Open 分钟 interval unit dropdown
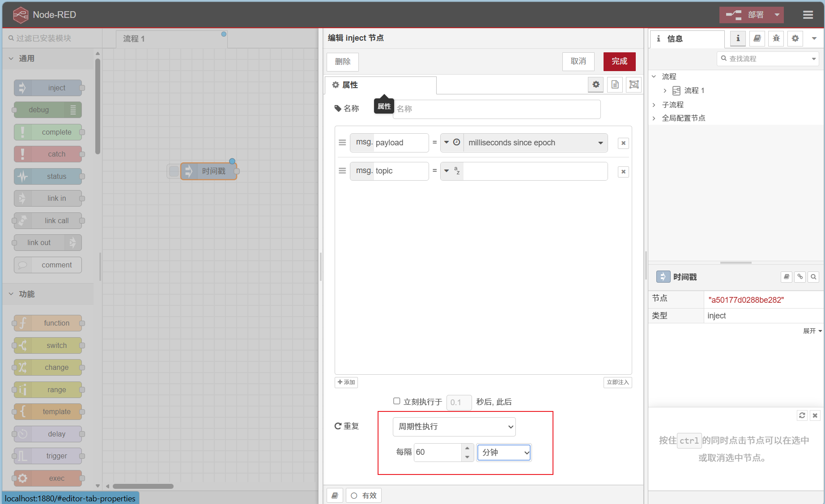825x504 pixels. pyautogui.click(x=504, y=453)
